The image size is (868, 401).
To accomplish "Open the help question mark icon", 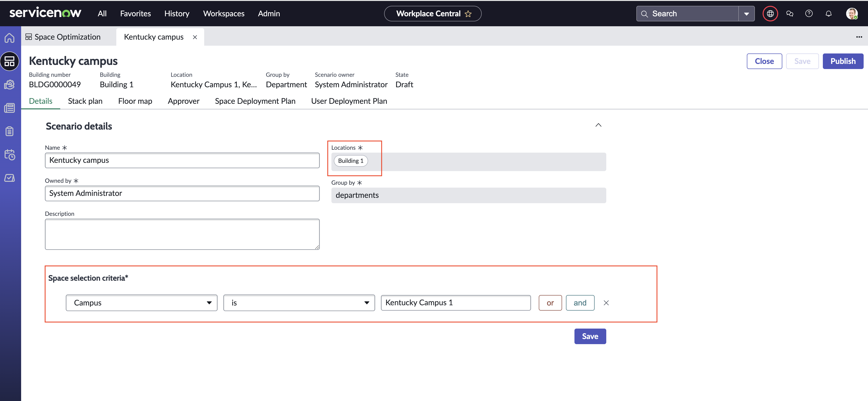I will 809,14.
